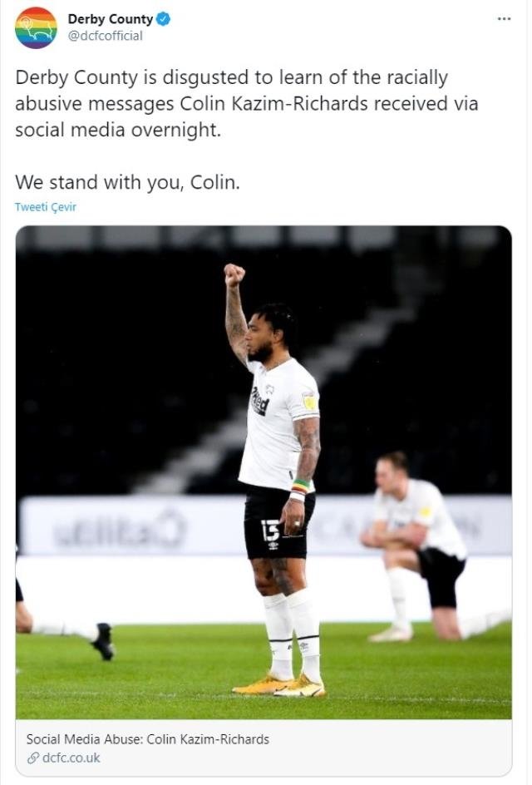Screen dimensions: 532x785
Task: Select the tweet paragraph about racially abusive messages
Action: coord(247,104)
